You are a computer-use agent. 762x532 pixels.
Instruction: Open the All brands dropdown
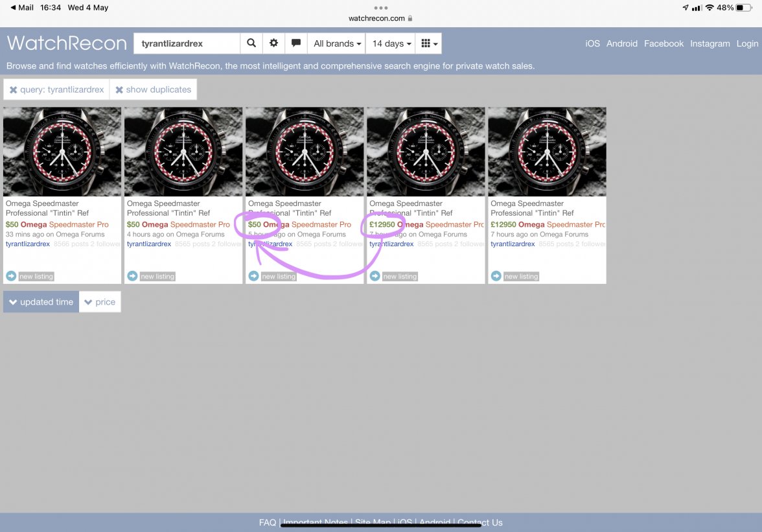336,43
